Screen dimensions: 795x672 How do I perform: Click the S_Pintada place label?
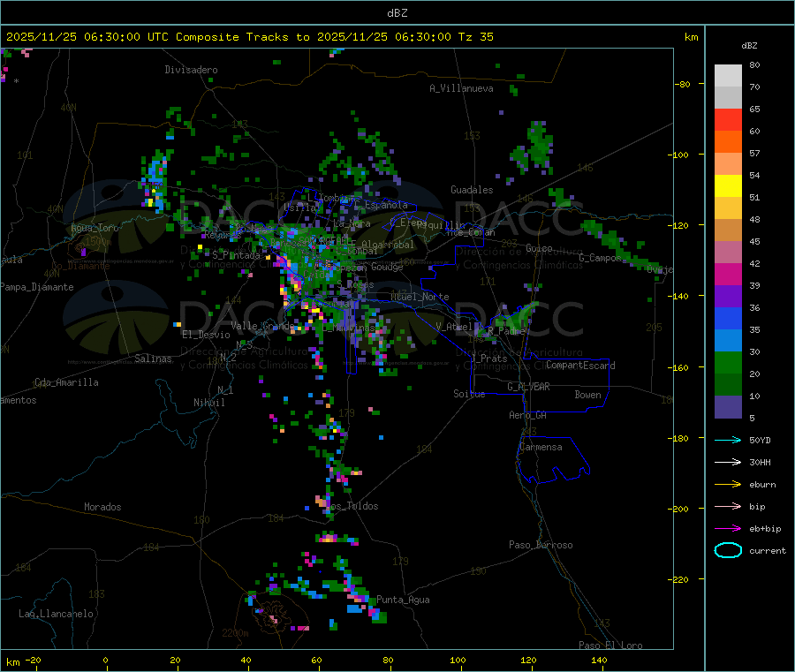(236, 255)
